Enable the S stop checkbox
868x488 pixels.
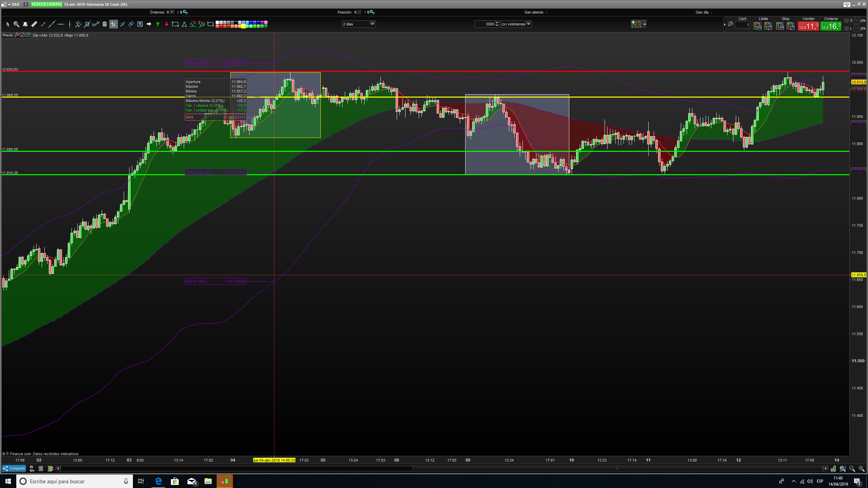[847, 21]
